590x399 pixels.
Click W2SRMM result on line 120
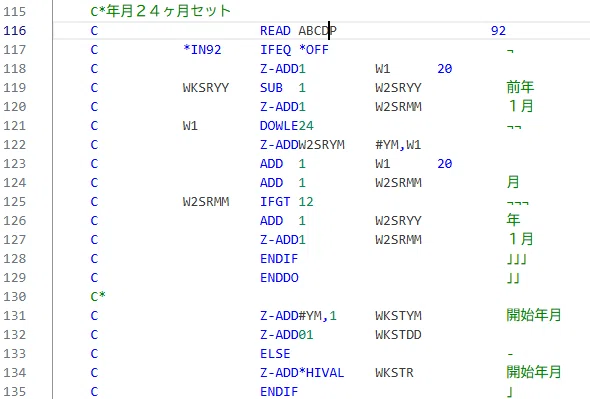(398, 107)
